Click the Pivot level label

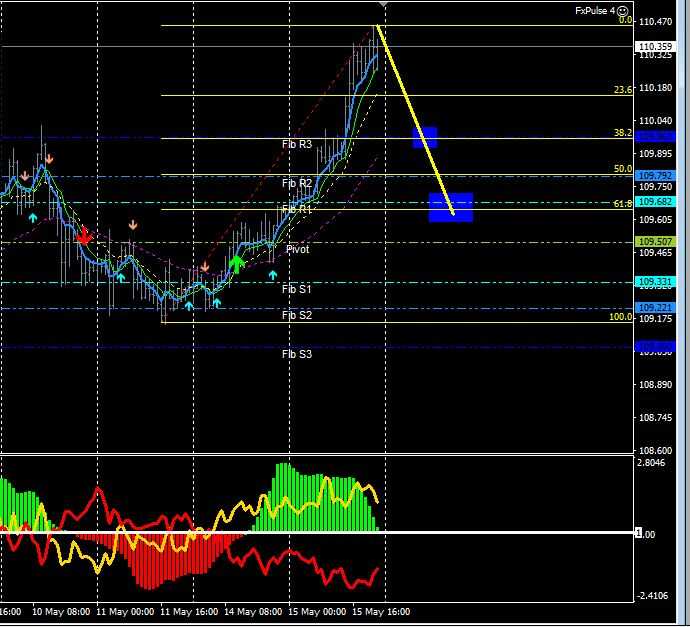pyautogui.click(x=297, y=249)
